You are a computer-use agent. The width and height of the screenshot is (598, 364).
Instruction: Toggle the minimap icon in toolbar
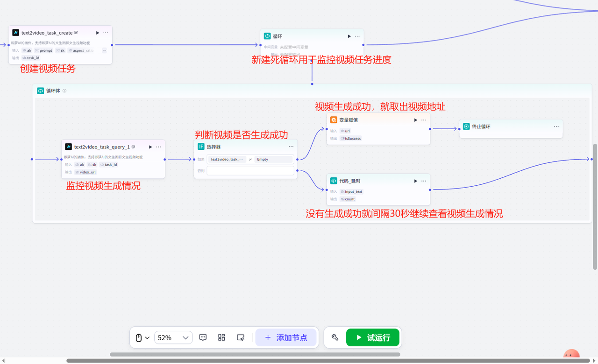click(241, 337)
